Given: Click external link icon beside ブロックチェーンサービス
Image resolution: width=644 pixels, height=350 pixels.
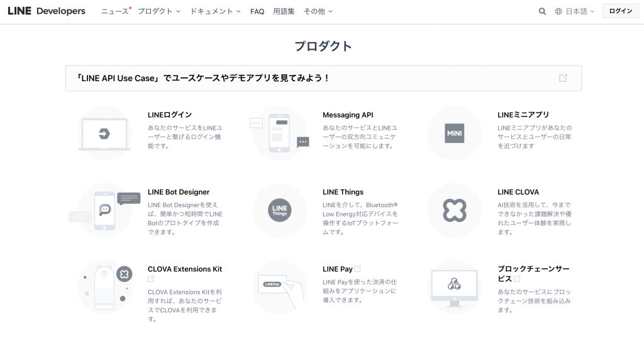Looking at the screenshot, I should click(x=517, y=279).
